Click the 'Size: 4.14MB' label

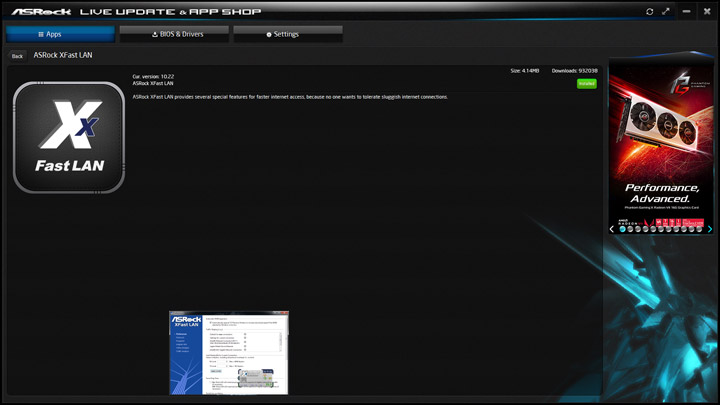pos(525,71)
